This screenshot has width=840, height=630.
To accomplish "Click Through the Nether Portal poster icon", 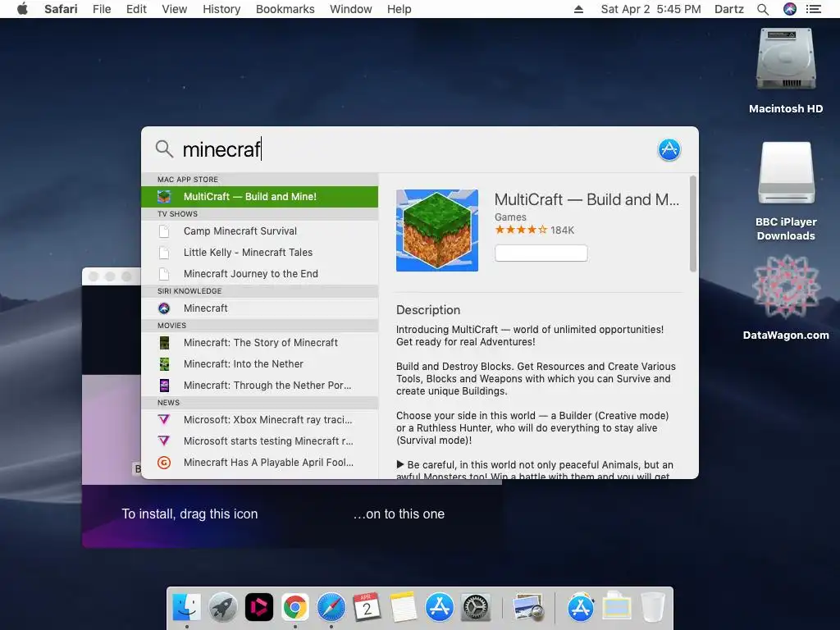I will [164, 386].
